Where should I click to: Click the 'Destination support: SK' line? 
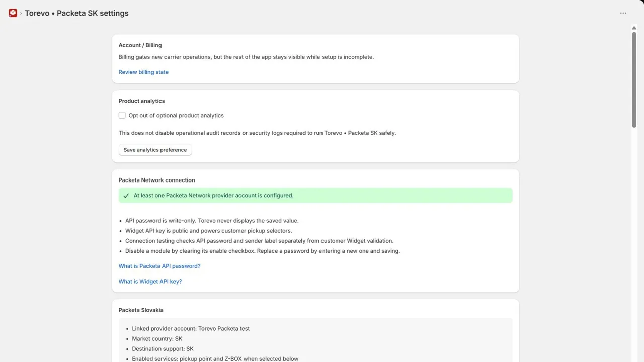[163, 349]
